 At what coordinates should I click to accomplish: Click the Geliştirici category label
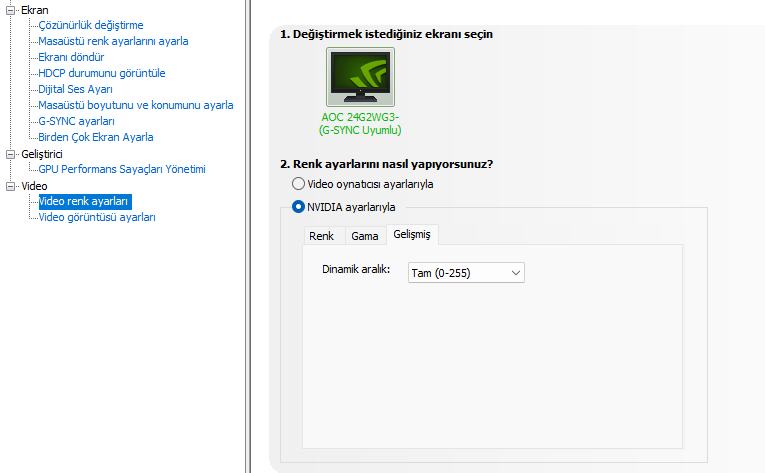coord(42,154)
